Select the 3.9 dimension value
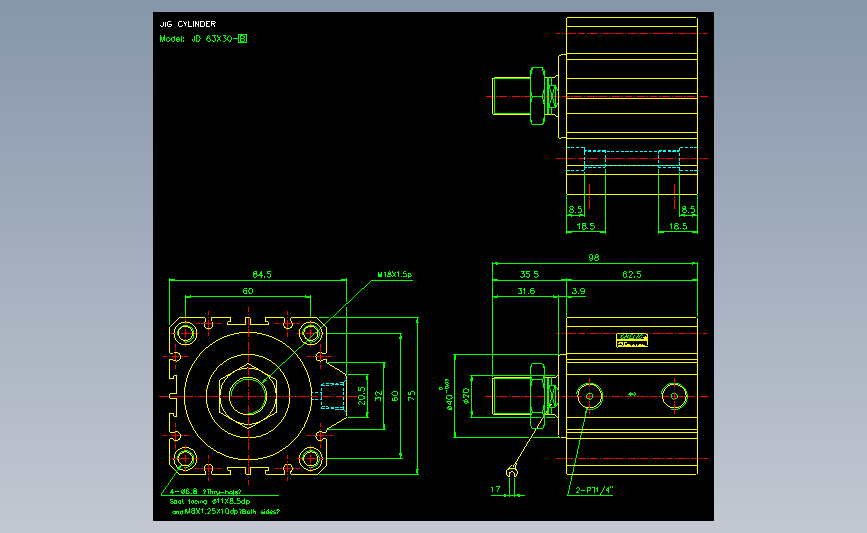 click(578, 291)
